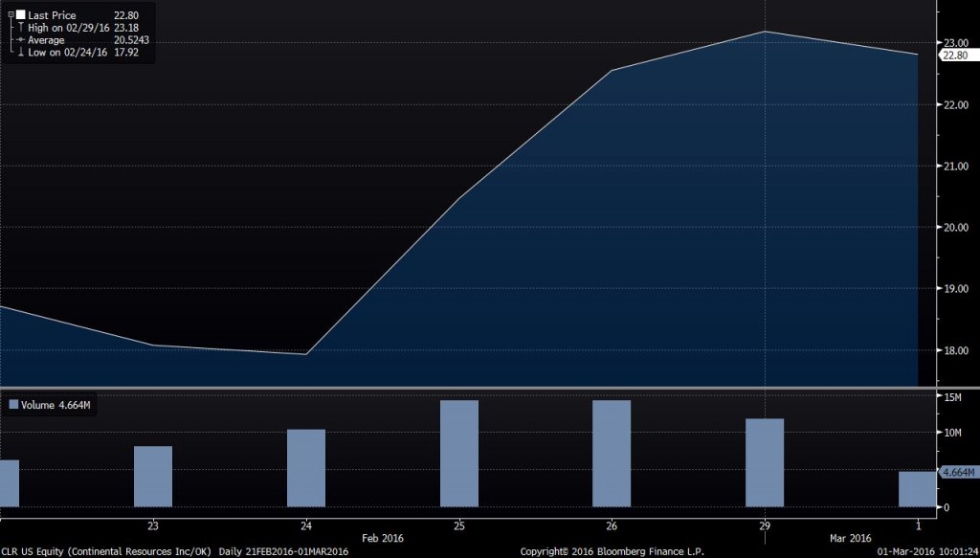
Task: Click the price low point on Feb 24
Action: click(306, 354)
